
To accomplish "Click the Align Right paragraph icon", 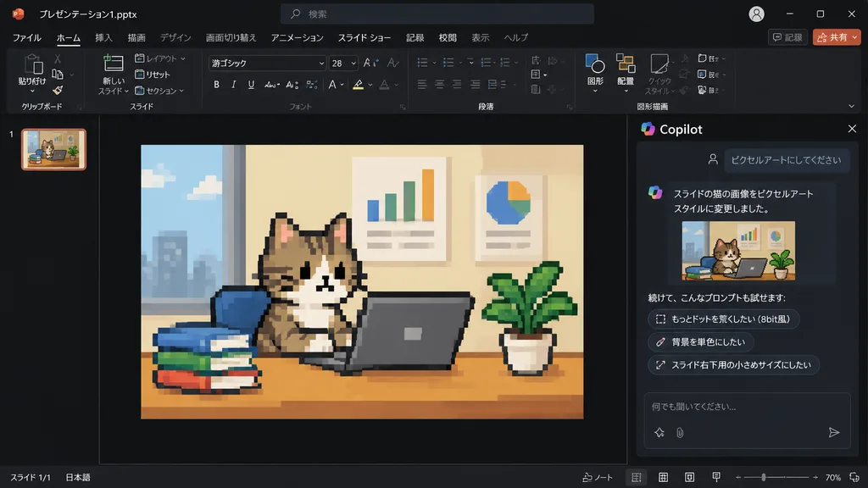I will point(457,85).
